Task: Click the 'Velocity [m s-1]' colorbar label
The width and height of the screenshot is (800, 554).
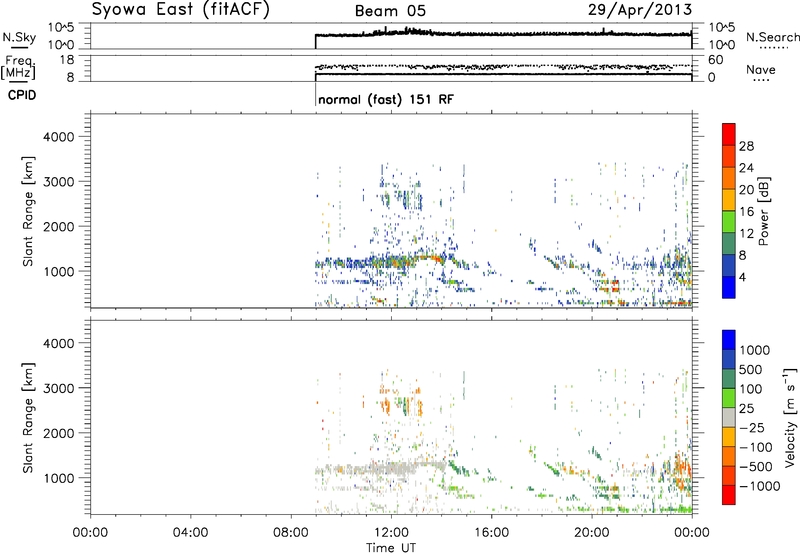Action: pos(790,417)
